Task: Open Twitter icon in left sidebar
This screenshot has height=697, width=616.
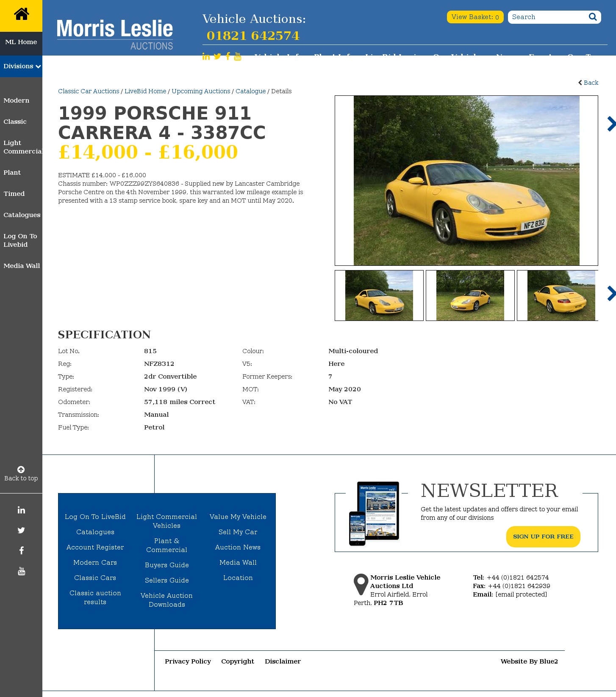Action: tap(21, 530)
